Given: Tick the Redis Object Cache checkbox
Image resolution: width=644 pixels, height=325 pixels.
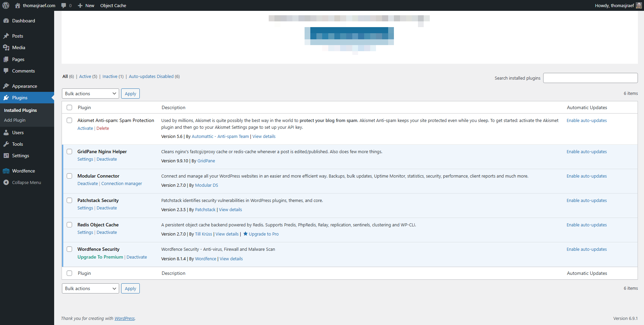Looking at the screenshot, I should click(69, 225).
